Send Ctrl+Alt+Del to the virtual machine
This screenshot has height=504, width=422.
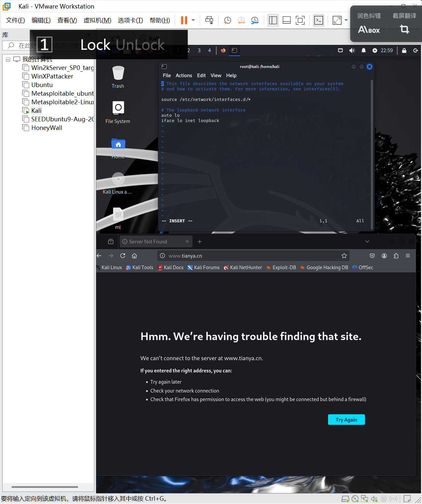209,20
